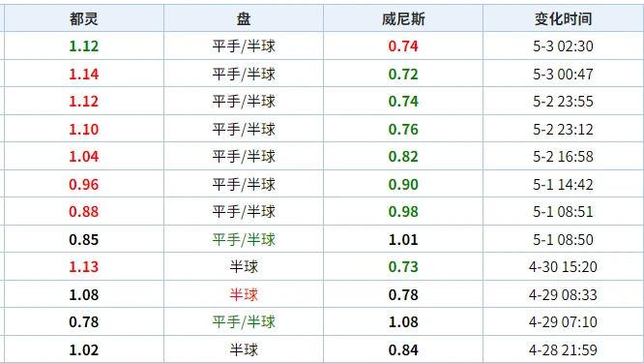
Task: Click the green 威尼斯 value 0.73
Action: point(403,266)
